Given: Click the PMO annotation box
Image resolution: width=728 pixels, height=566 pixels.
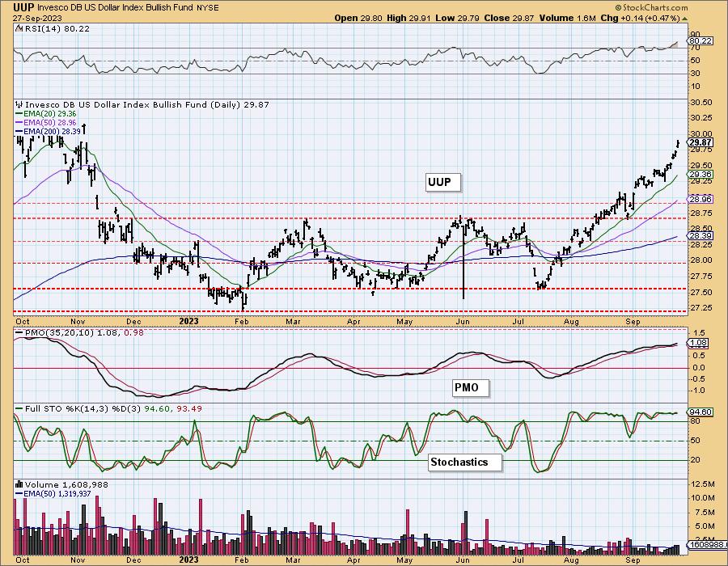Looking at the screenshot, I should coord(471,387).
